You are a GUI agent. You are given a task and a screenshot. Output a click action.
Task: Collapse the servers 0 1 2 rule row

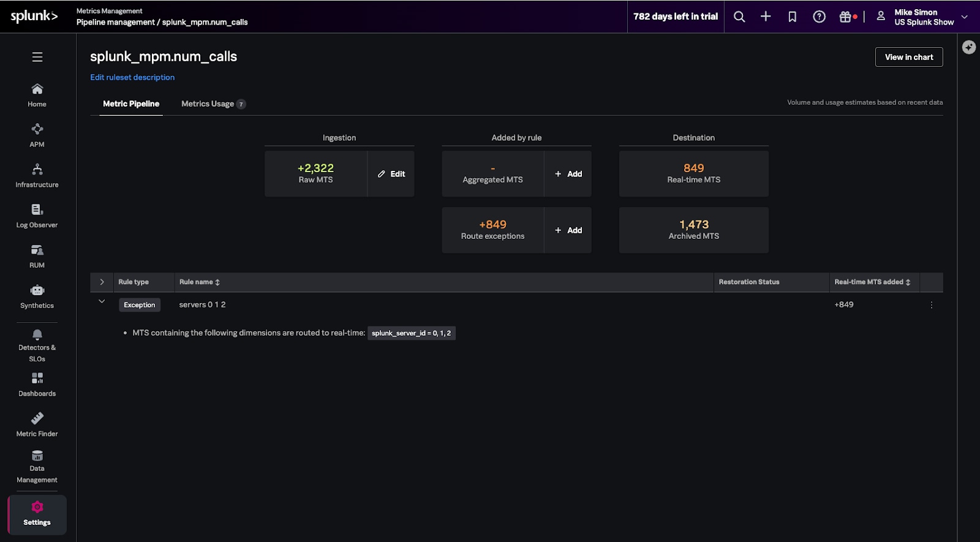(102, 301)
